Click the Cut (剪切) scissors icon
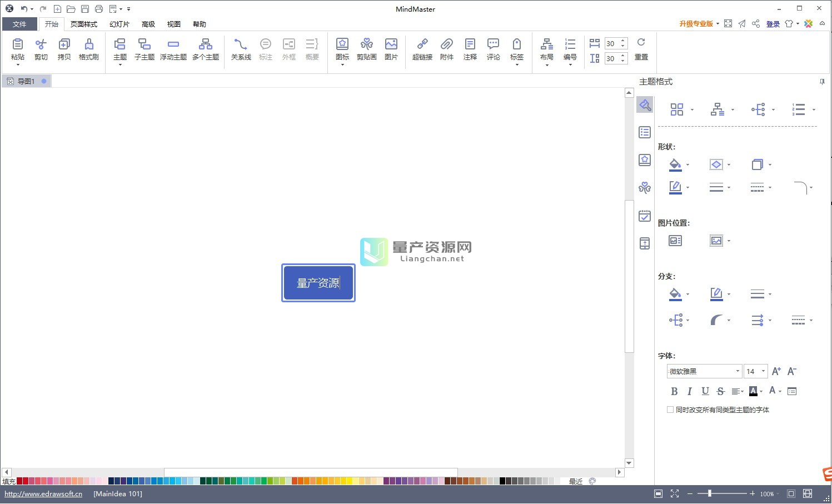 coord(41,44)
